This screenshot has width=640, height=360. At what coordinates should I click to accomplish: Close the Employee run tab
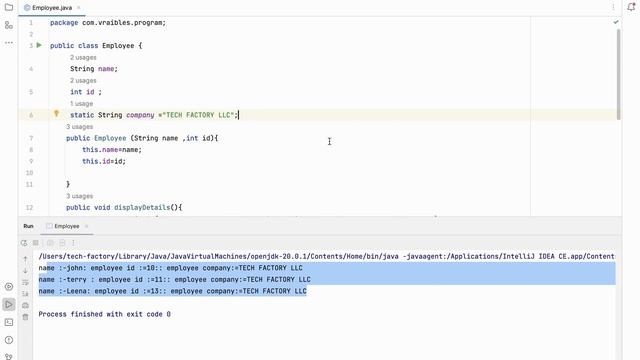coord(87,226)
